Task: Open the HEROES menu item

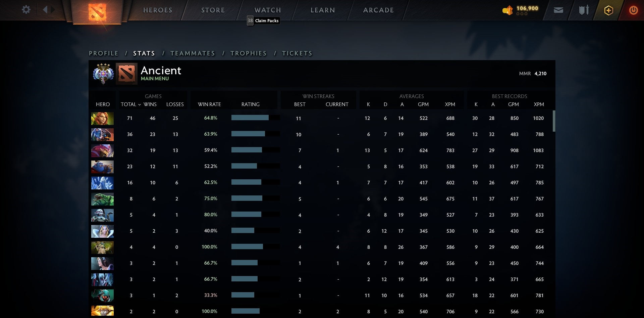Action: (158, 10)
